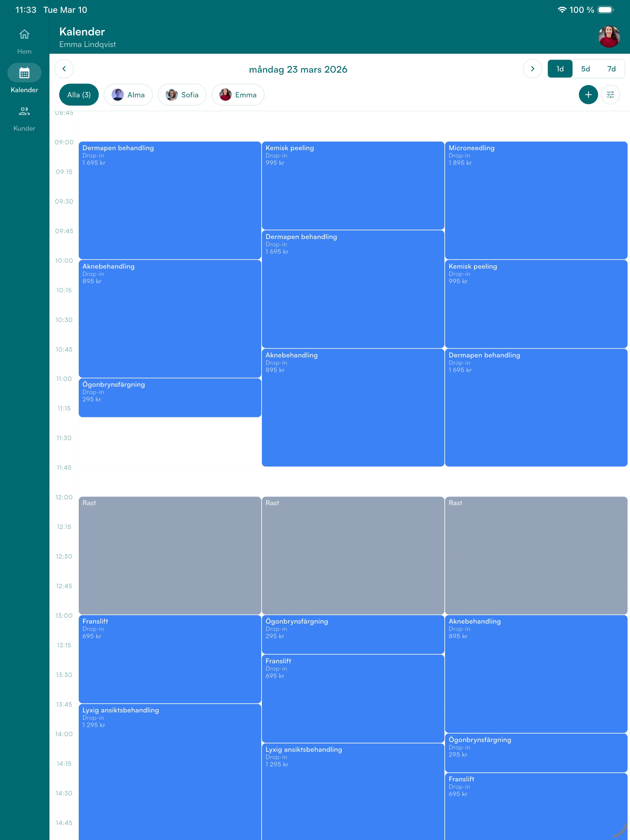Go to next day with right chevron
The image size is (630, 840).
click(x=532, y=69)
